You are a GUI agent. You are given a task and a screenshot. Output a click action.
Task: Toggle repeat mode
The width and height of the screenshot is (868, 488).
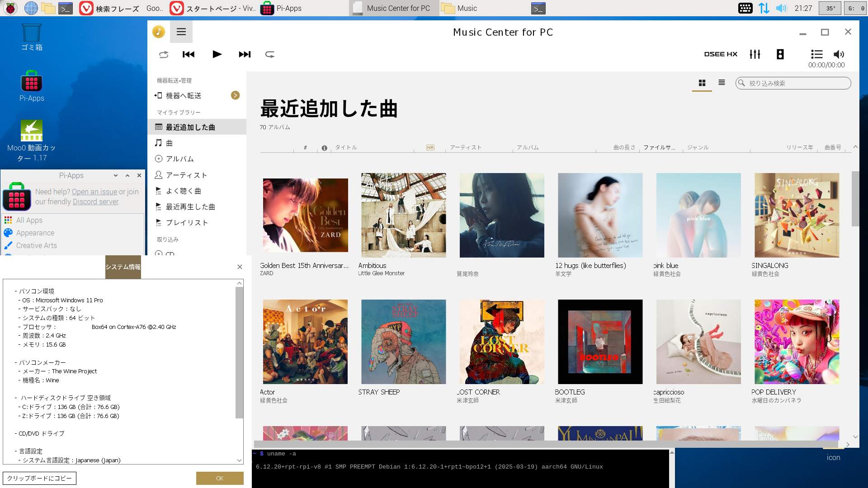[270, 54]
